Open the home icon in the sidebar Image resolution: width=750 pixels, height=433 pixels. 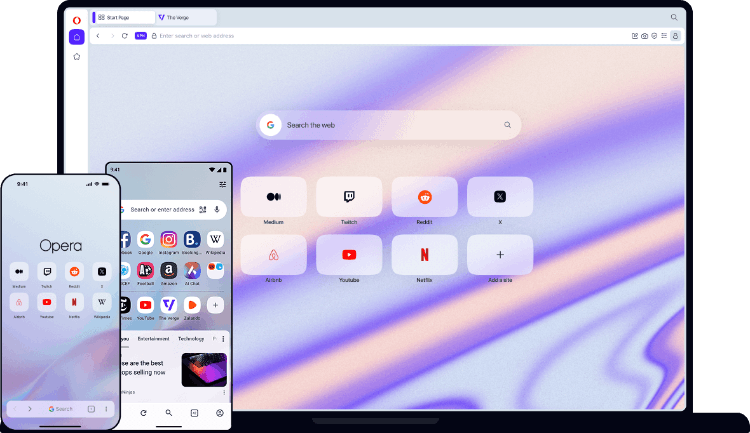click(77, 37)
